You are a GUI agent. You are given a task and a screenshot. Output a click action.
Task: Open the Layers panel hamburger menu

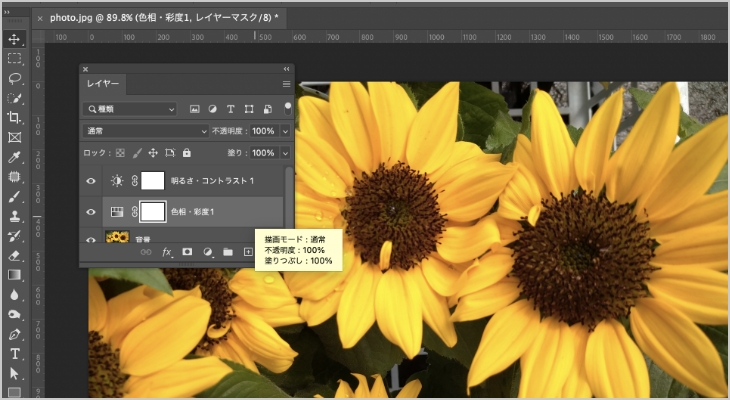click(x=286, y=84)
